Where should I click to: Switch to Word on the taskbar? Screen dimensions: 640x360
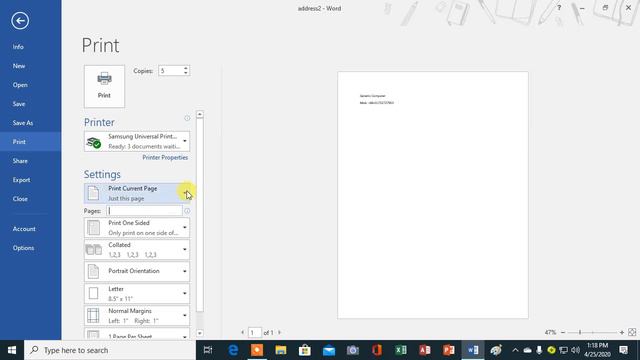(473, 350)
